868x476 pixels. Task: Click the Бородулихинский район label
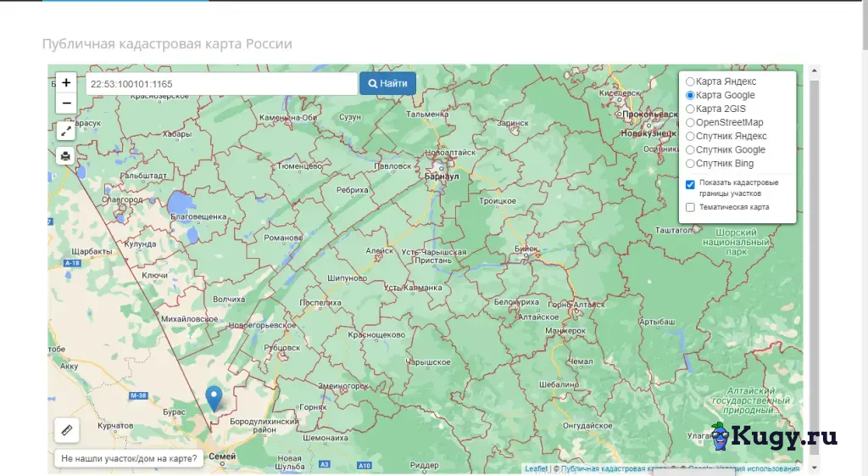tap(264, 426)
